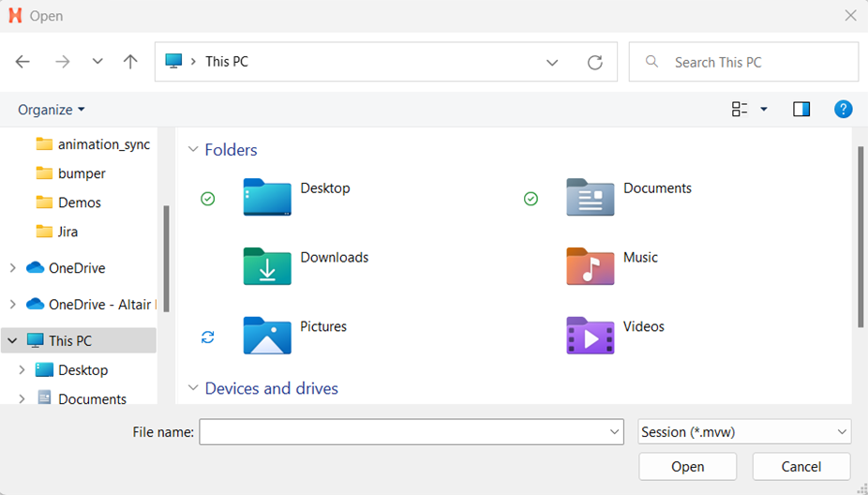Select the Music folder icon

590,266
